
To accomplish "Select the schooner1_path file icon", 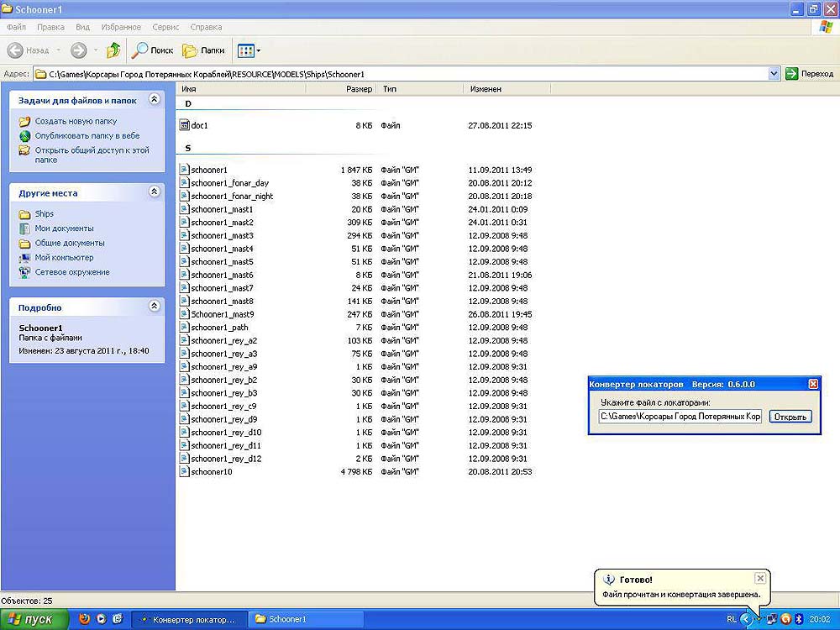I will pyautogui.click(x=184, y=328).
